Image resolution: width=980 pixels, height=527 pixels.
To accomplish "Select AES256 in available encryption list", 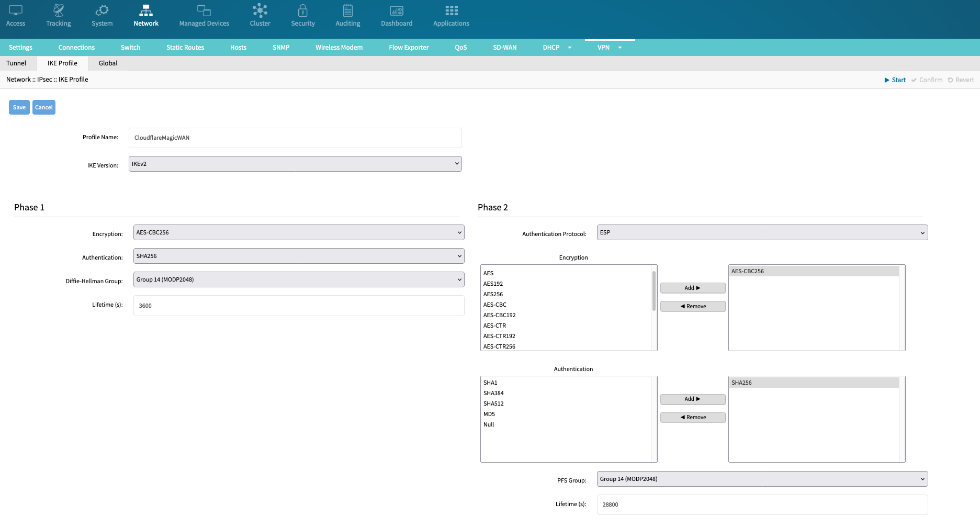I will pos(566,294).
